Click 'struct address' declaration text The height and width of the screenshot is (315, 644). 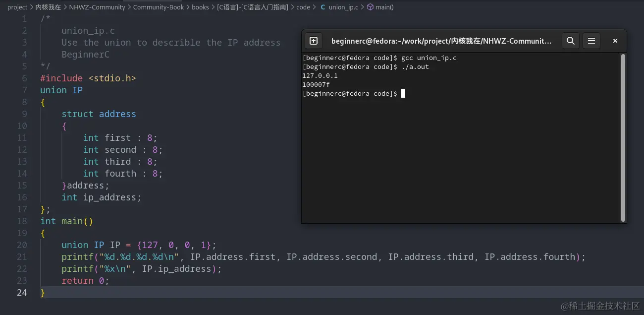point(99,114)
